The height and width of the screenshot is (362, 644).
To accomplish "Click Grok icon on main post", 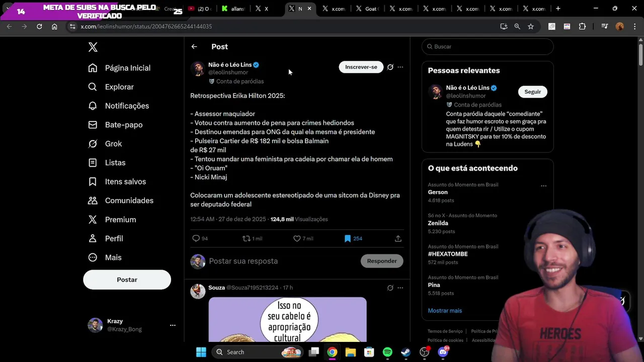I will click(390, 67).
